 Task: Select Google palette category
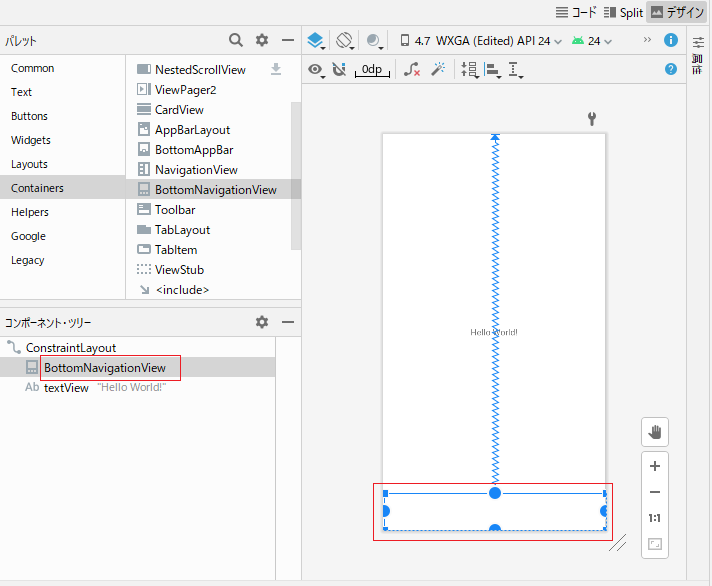point(62,236)
